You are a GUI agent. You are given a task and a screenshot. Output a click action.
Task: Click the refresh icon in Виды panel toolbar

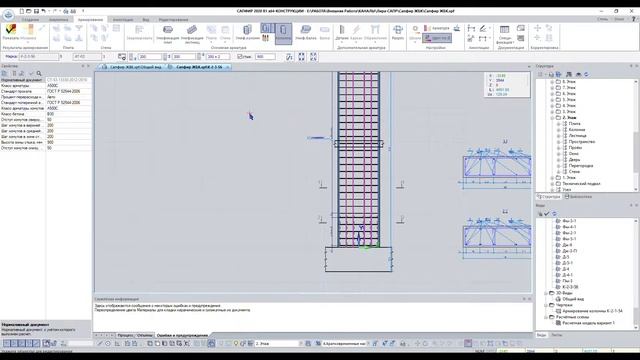554,213
